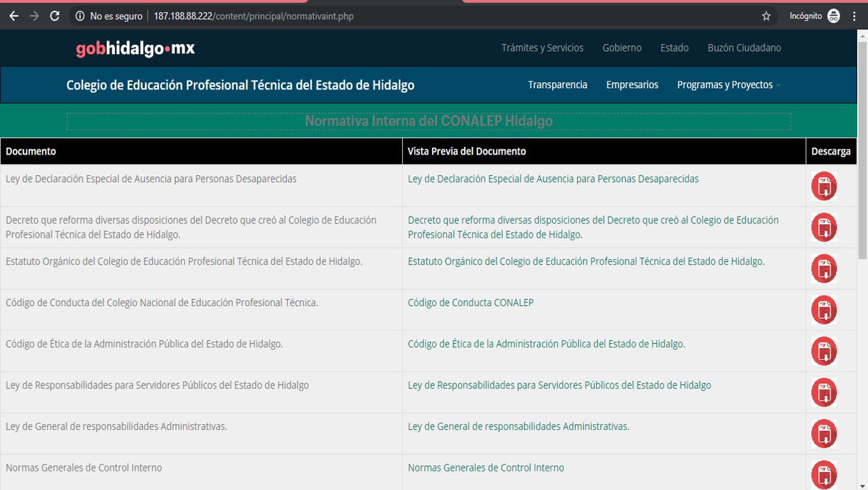Viewport: 868px width, 490px height.
Task: Go back with browser back arrow
Action: [14, 16]
